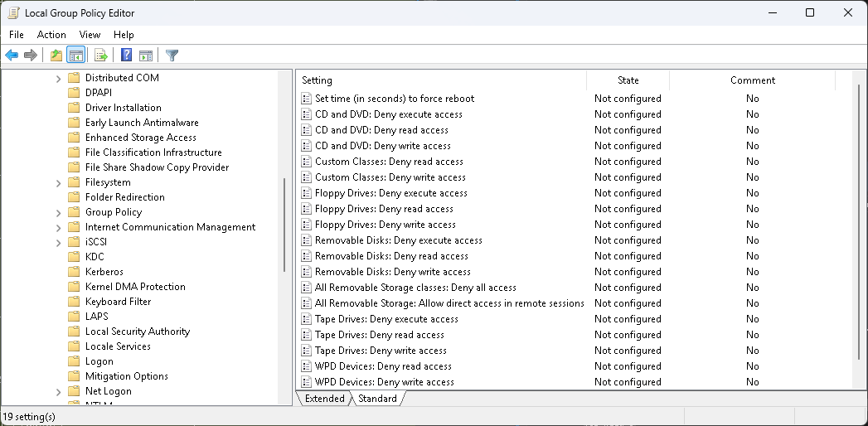Toggle Show/Hide Action Pane icon

pyautogui.click(x=146, y=56)
